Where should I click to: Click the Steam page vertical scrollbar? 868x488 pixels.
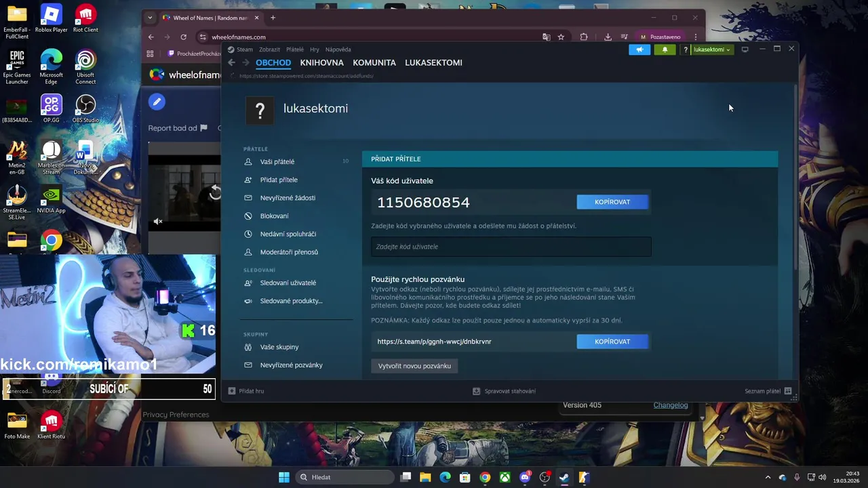click(x=795, y=176)
